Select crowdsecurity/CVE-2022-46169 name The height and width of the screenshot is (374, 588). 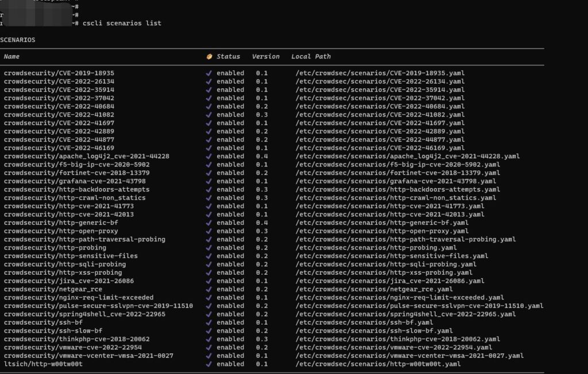click(x=59, y=148)
